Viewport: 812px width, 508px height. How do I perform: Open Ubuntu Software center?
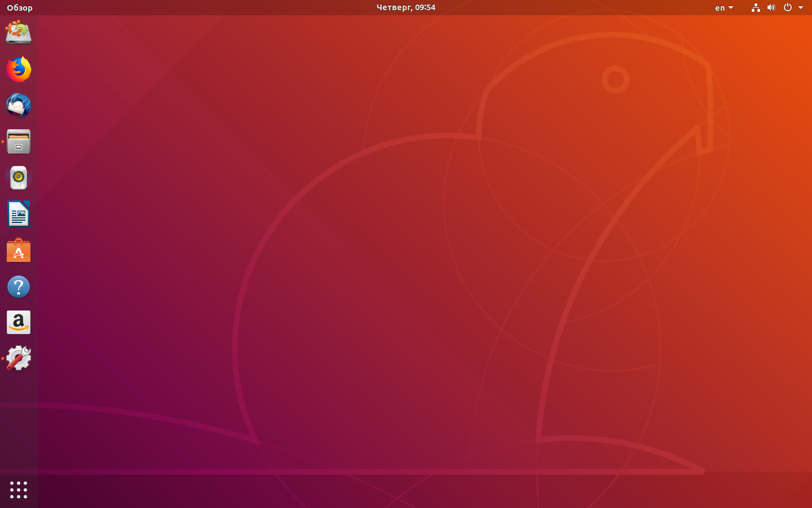[19, 251]
